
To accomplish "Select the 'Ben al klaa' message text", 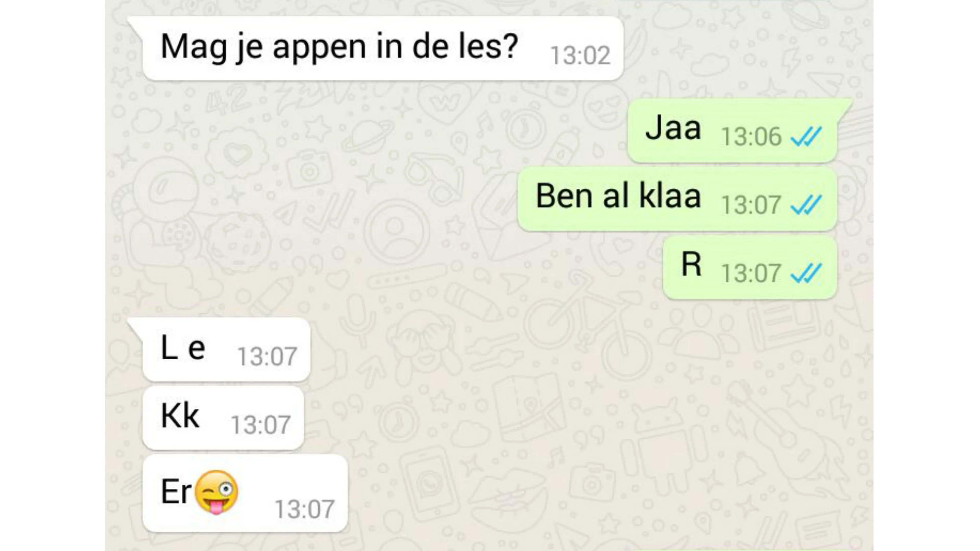I will point(618,196).
